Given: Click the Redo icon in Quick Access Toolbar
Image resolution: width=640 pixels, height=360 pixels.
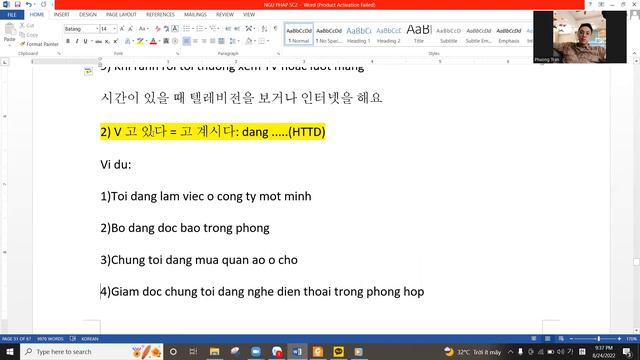Looking at the screenshot, I should 44,4.
